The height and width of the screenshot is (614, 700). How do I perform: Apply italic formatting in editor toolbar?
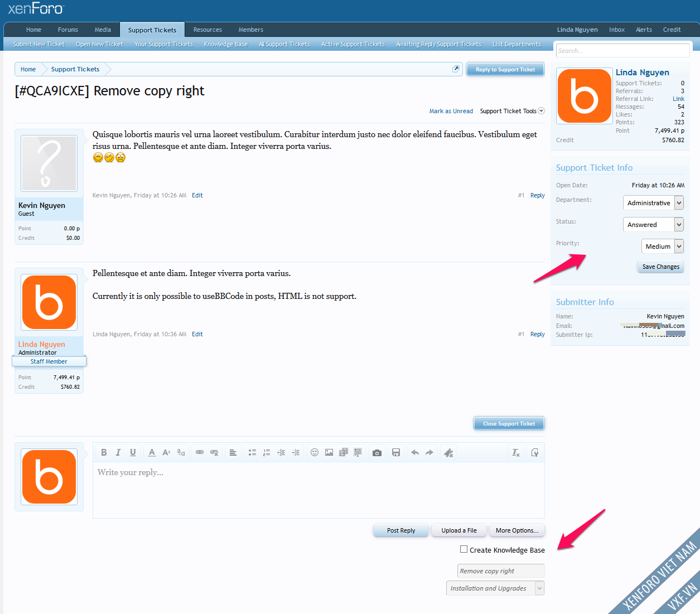[118, 452]
